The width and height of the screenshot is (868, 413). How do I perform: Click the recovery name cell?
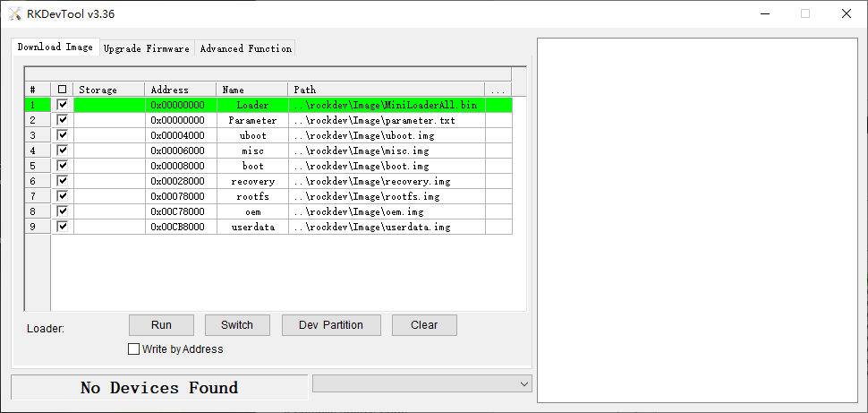pyautogui.click(x=251, y=181)
